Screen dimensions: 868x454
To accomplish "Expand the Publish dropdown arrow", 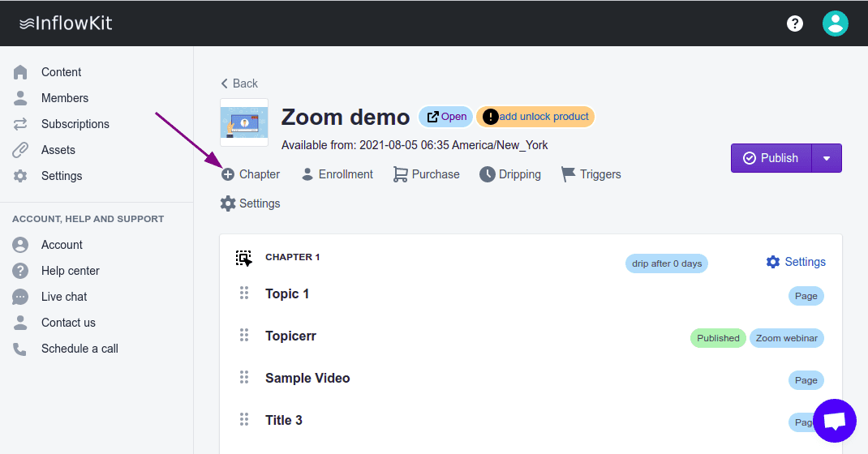I will pos(827,158).
